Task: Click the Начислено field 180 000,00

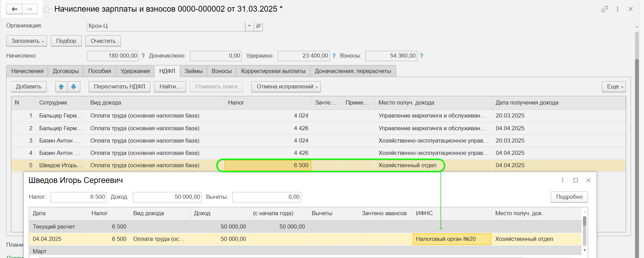Action: 113,56
